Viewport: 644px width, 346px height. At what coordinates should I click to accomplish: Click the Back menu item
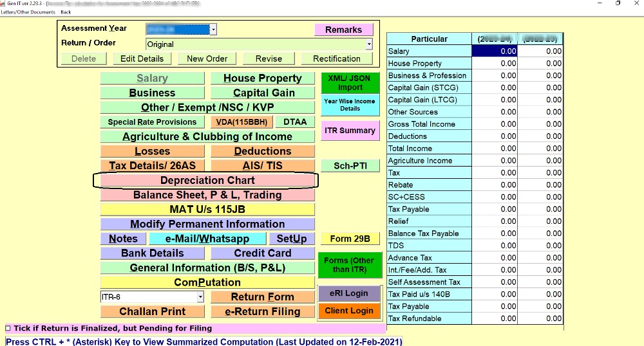pyautogui.click(x=66, y=12)
